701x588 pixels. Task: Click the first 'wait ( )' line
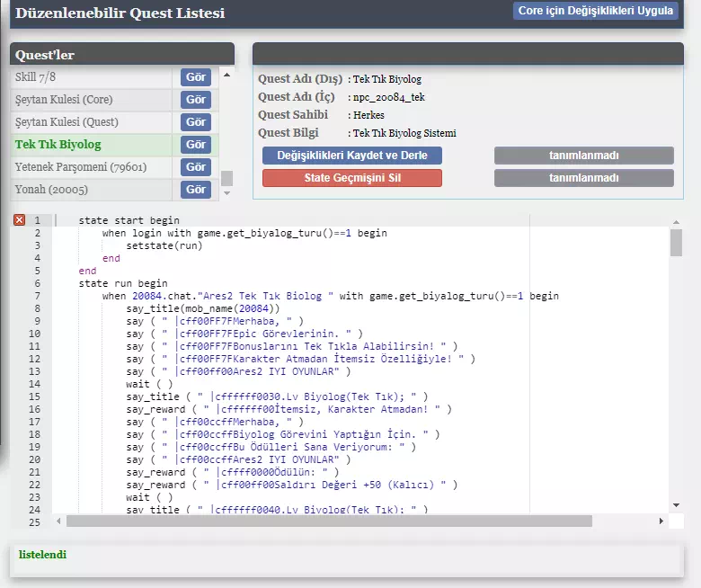click(x=149, y=384)
